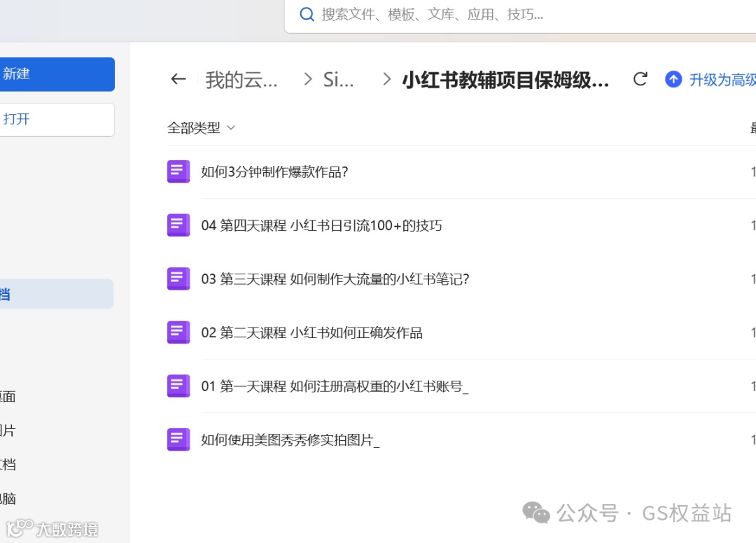Select the highlighted sidebar documents item
Image resolution: width=756 pixels, height=543 pixels.
point(57,294)
